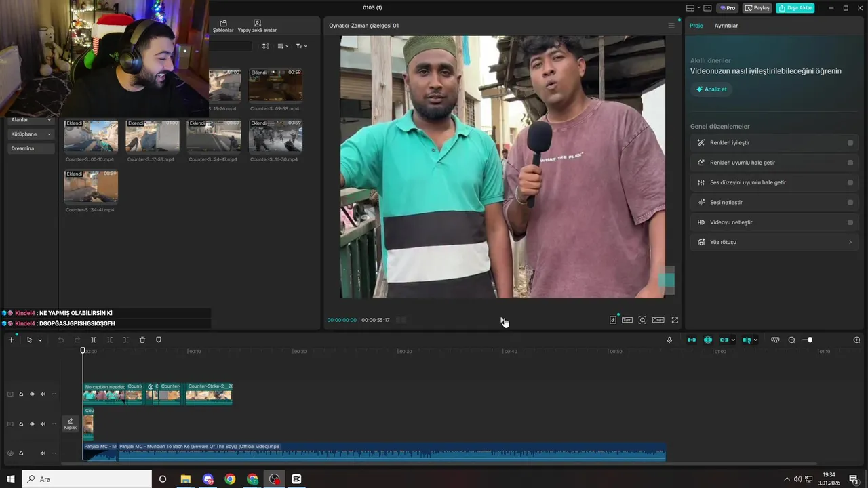Click the Analiz et button
868x488 pixels.
(x=711, y=89)
